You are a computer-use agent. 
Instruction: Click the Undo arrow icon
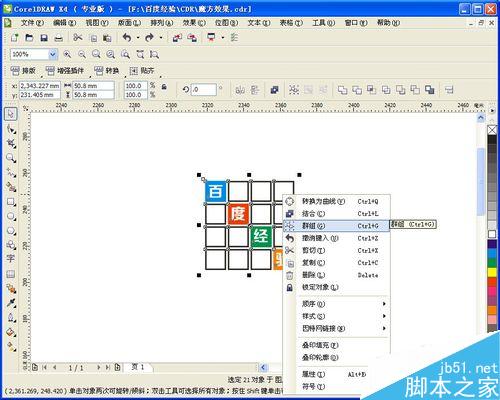(127, 37)
